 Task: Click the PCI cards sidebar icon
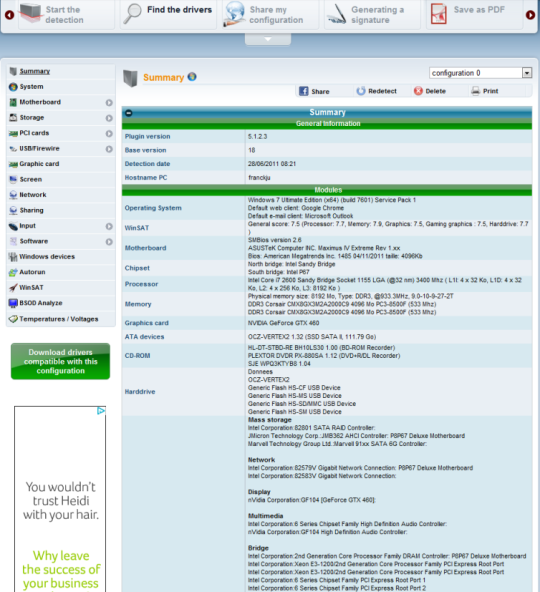pyautogui.click(x=13, y=133)
